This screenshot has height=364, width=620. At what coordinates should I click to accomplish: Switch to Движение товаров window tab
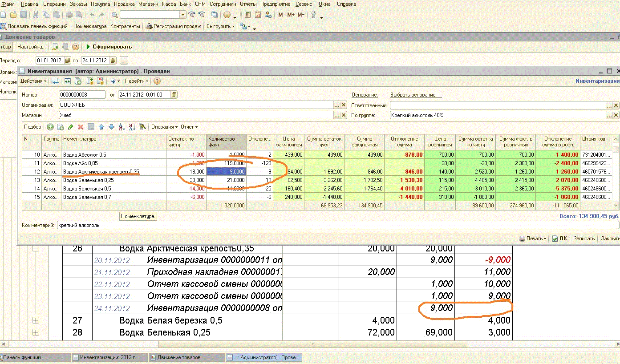186,357
